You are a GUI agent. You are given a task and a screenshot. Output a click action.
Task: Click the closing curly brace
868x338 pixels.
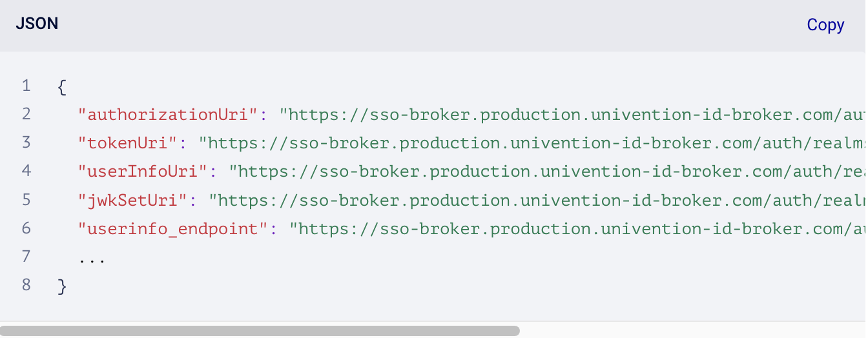62,285
